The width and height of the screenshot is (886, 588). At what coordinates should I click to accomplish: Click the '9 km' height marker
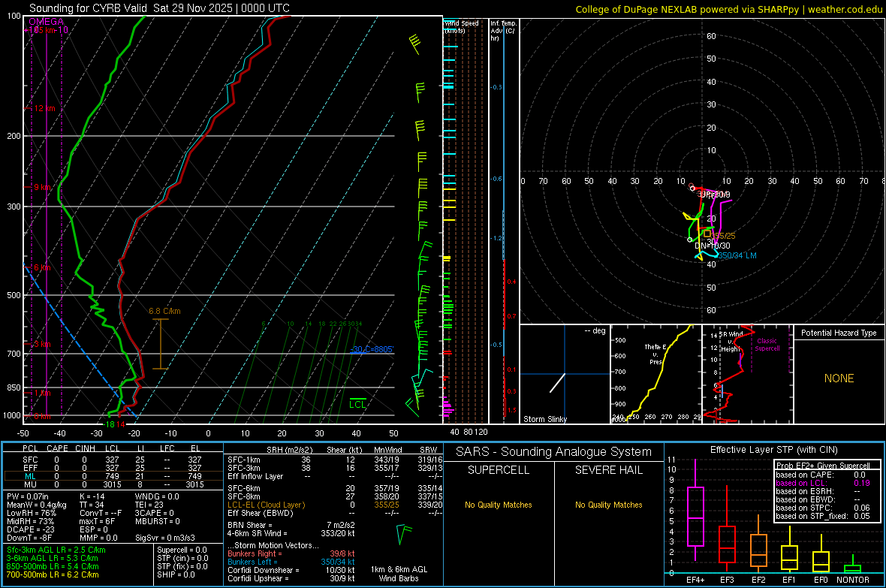click(x=42, y=186)
